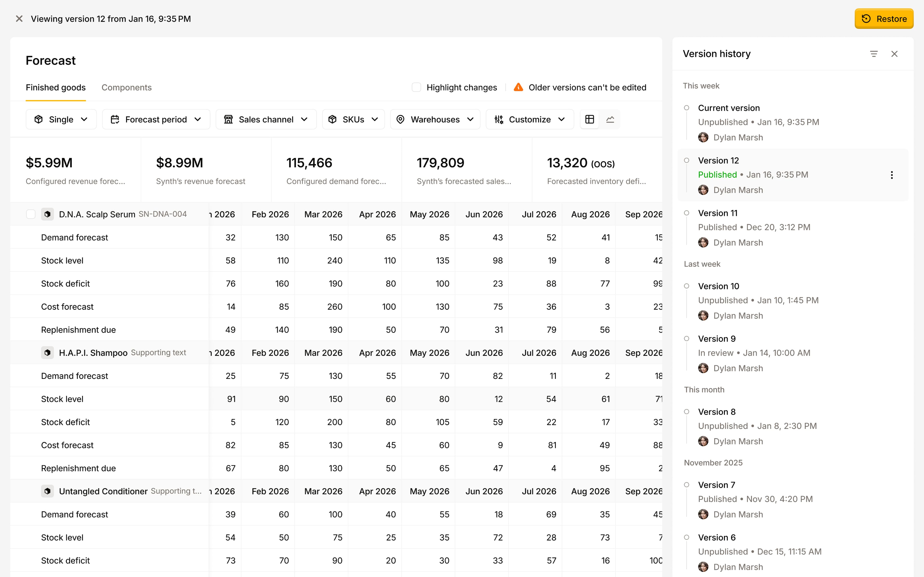The height and width of the screenshot is (577, 924).
Task: Click the H.A.P.I. Shampoo product icon
Action: [x=47, y=353]
